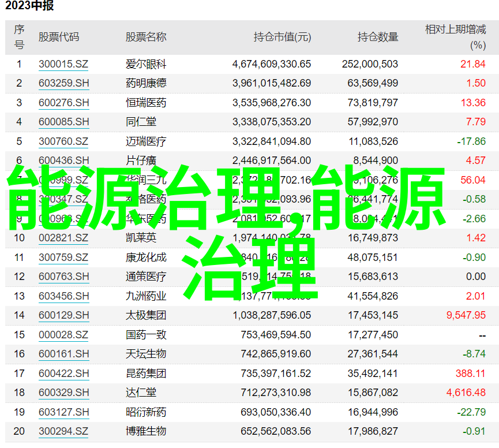
Task: Click holding quantity 252,000,503
Action: tap(370, 64)
